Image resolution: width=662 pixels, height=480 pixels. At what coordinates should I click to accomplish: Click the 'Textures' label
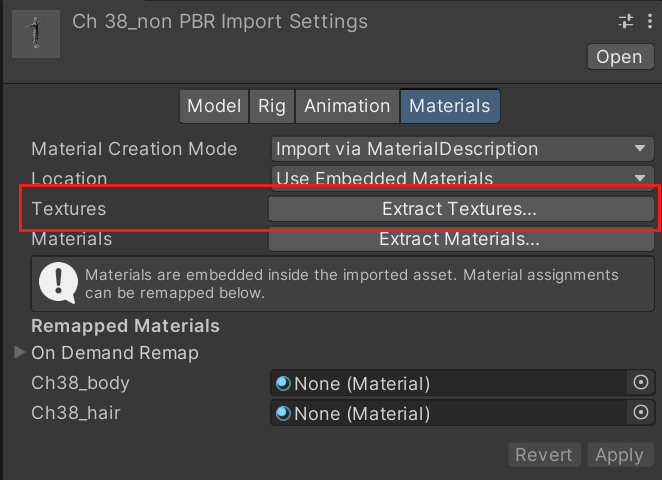(69, 209)
